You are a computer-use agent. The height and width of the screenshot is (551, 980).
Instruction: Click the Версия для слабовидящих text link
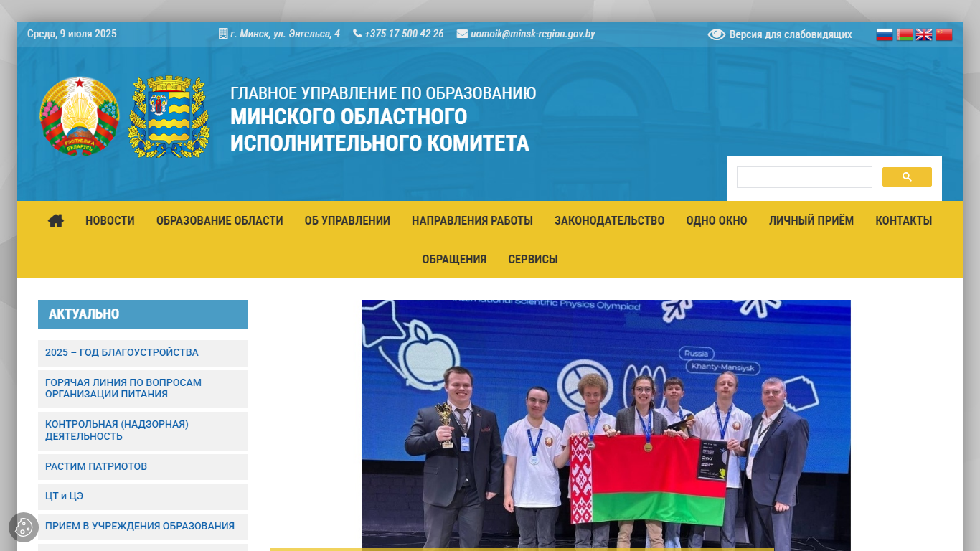pos(791,34)
